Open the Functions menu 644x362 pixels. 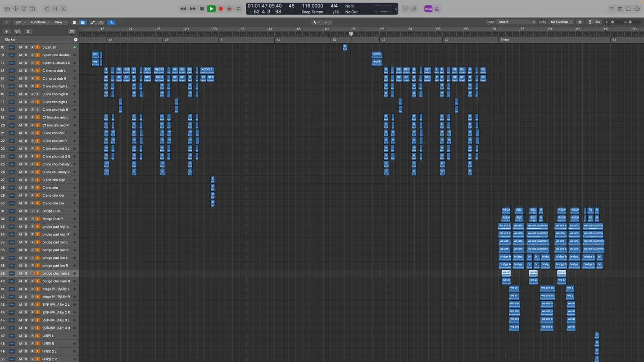tap(40, 22)
